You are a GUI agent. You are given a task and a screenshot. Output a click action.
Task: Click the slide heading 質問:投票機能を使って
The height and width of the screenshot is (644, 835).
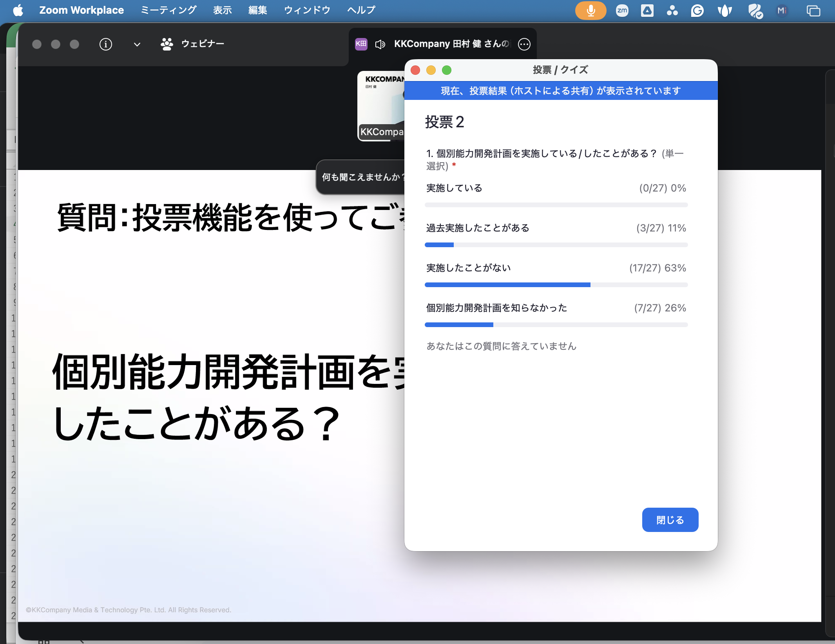[x=230, y=218]
